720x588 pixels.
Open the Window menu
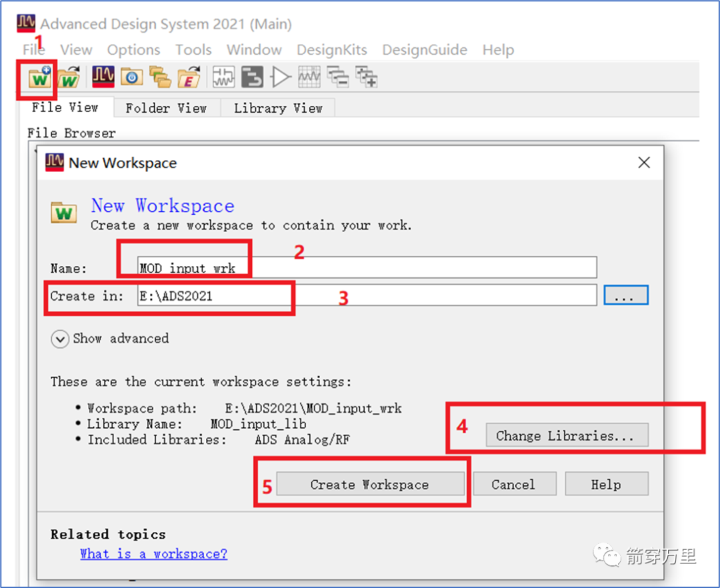tap(254, 49)
